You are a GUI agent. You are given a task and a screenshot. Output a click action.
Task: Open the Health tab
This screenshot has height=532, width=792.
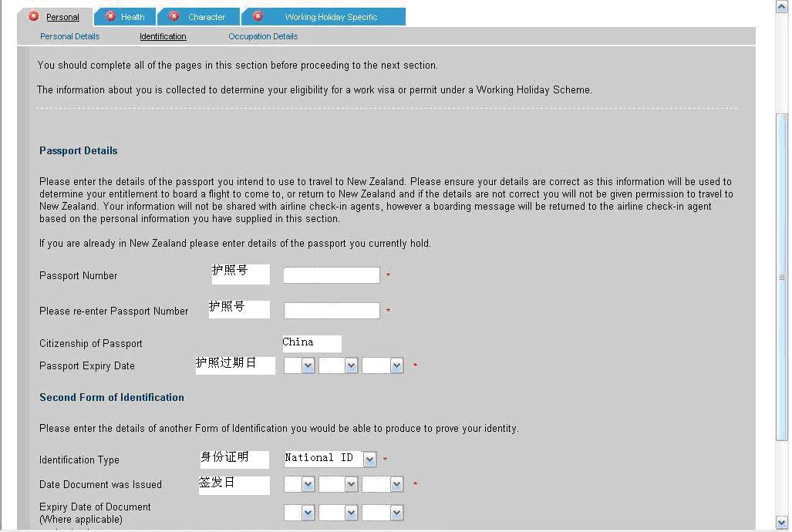[x=133, y=17]
